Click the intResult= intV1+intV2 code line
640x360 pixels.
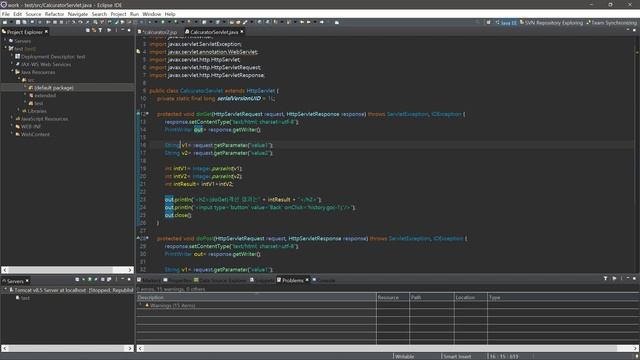tap(199, 184)
